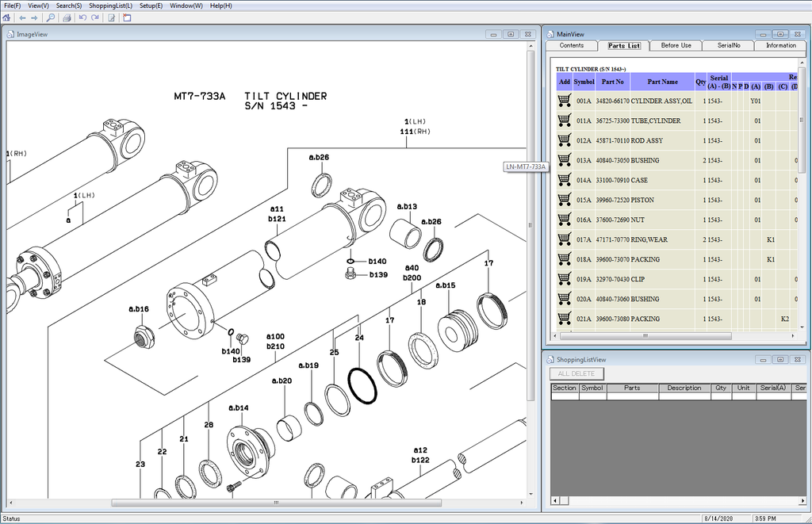Open the Search(S) menu

tap(68, 6)
